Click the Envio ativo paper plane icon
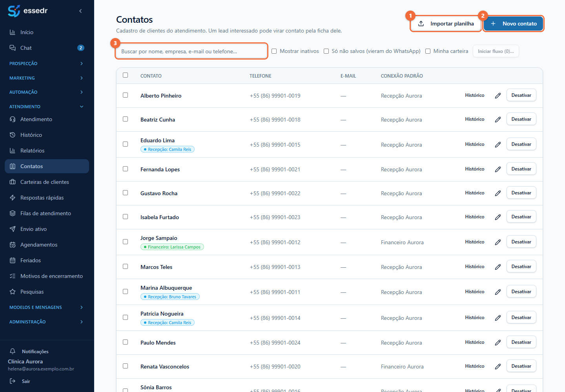The width and height of the screenshot is (565, 392). pos(13,229)
